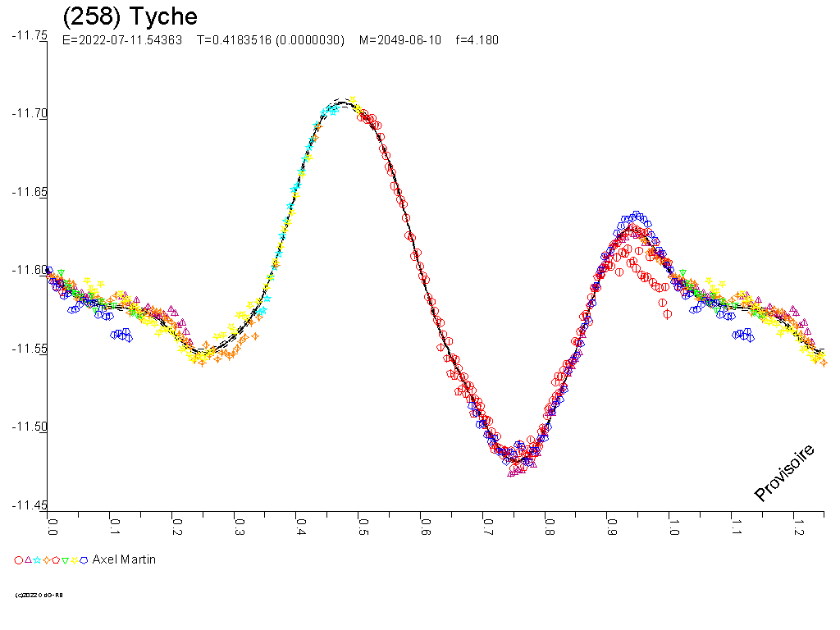Pick the yellow star legend marker
The width and height of the screenshot is (840, 630).
(74, 560)
